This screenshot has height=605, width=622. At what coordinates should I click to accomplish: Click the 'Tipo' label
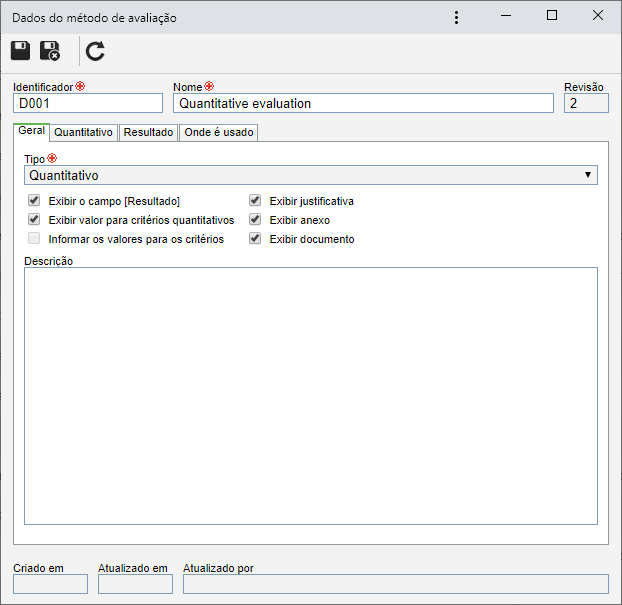pos(35,159)
